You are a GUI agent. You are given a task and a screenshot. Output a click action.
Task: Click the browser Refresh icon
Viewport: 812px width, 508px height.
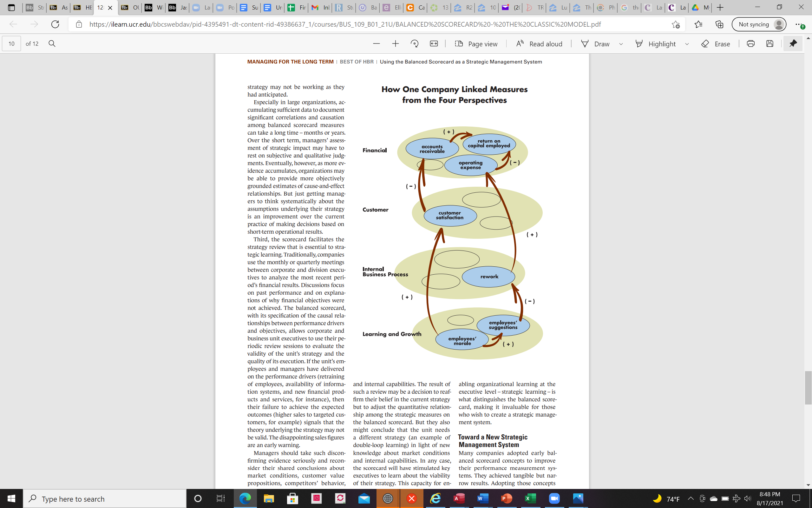click(56, 24)
